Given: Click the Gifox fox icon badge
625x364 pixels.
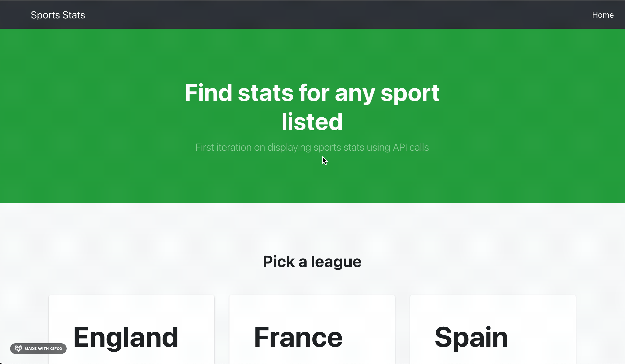Looking at the screenshot, I should 18,348.
